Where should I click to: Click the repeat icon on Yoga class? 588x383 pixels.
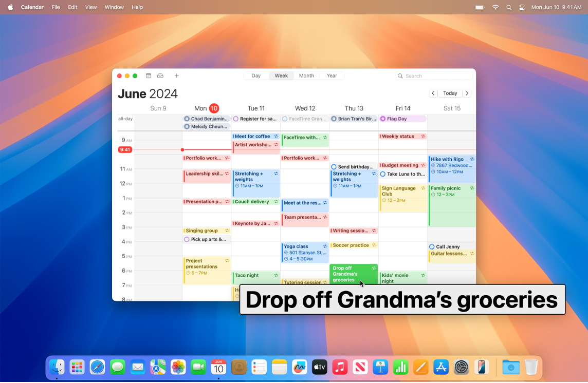(x=325, y=245)
